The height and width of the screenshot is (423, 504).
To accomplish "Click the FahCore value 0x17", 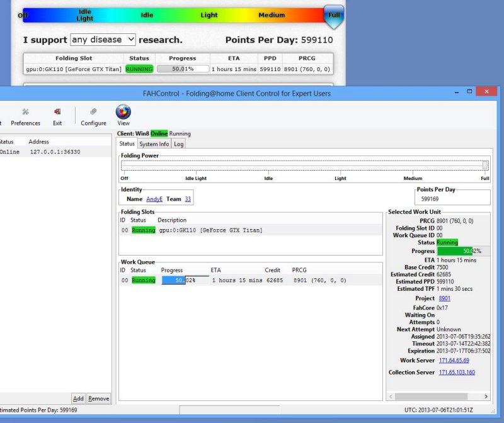I will [x=442, y=308].
